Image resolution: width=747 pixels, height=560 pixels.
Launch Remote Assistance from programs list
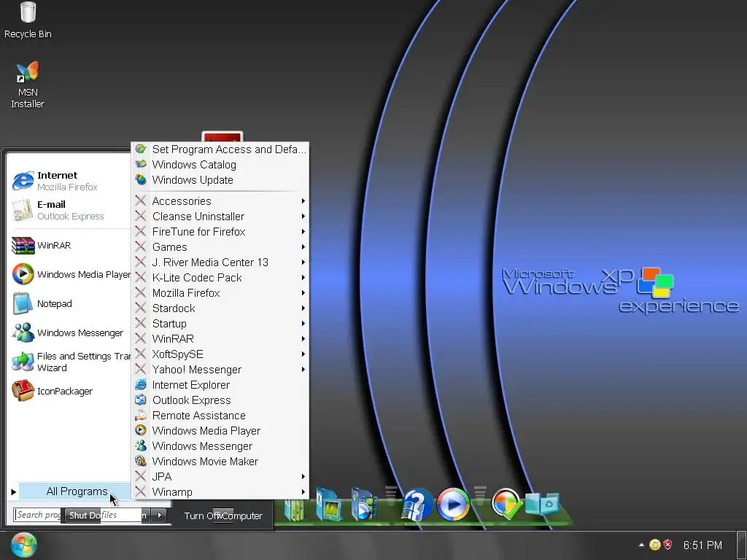tap(220, 415)
